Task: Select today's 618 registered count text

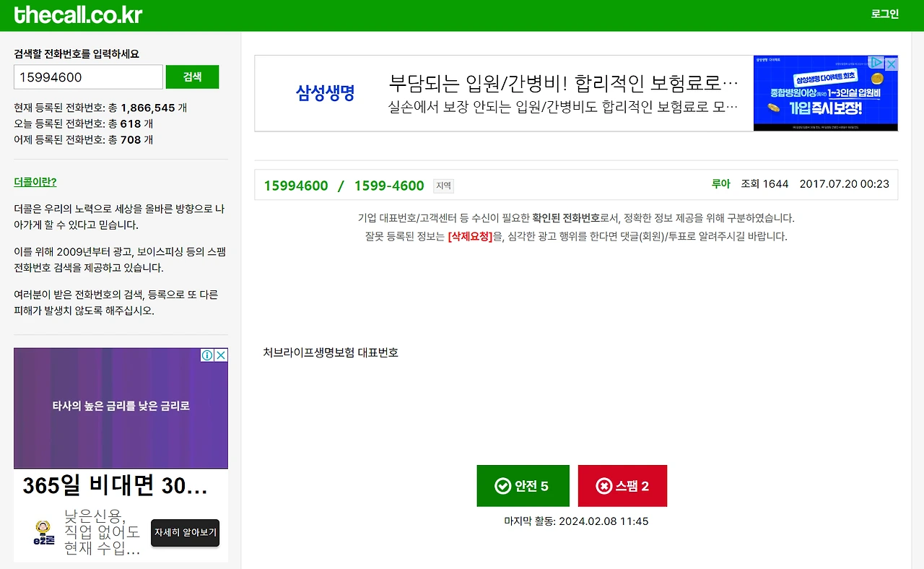Action: pos(131,123)
